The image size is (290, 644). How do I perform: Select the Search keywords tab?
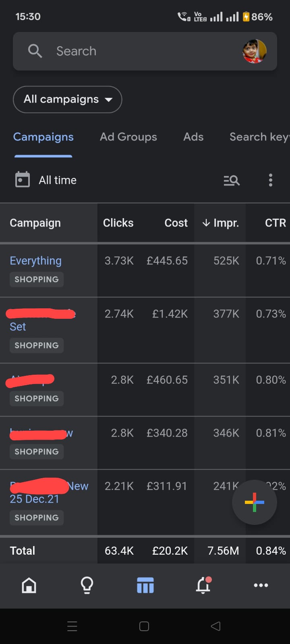click(x=259, y=137)
